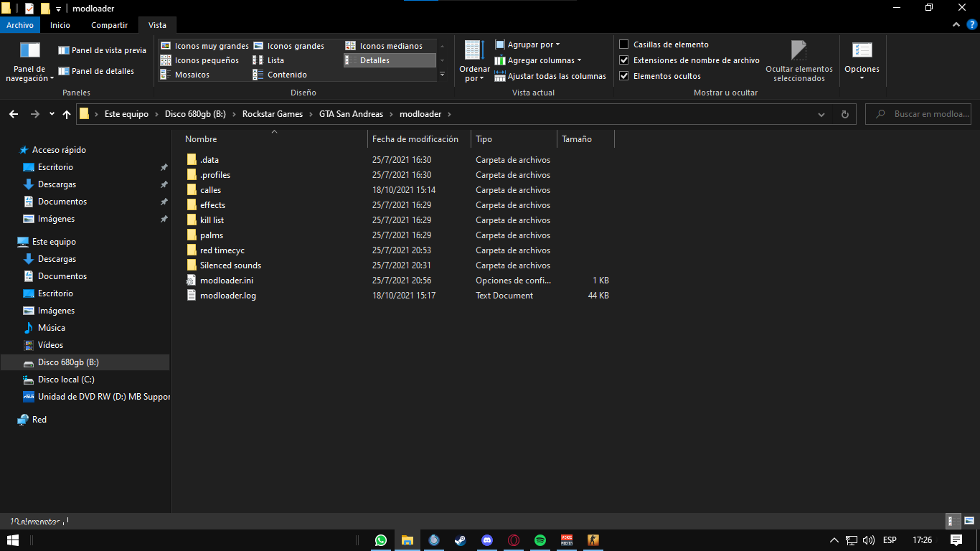This screenshot has height=551, width=980.
Task: Open Discord from the taskbar
Action: (487, 540)
